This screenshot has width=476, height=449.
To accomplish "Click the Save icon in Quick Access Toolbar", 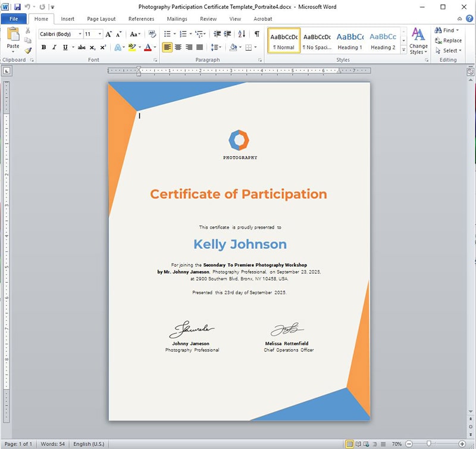I will pos(17,7).
